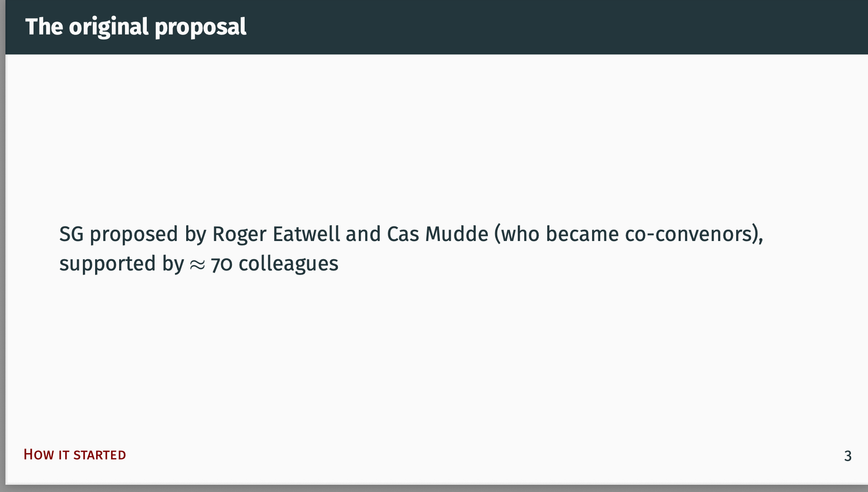Click the first name "Cas"
The width and height of the screenshot is (868, 492).
pyautogui.click(x=403, y=234)
